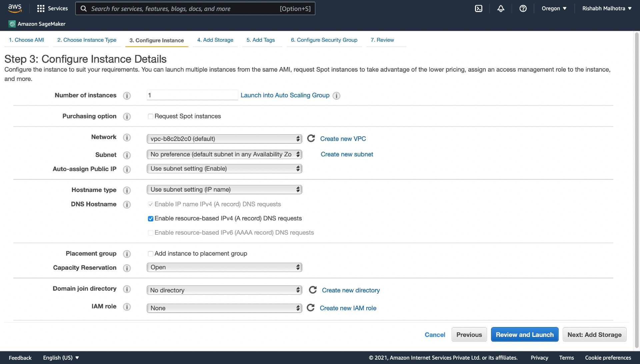Go to 1. Choose AMI step
Screen dimensions: 640x364
(x=26, y=40)
